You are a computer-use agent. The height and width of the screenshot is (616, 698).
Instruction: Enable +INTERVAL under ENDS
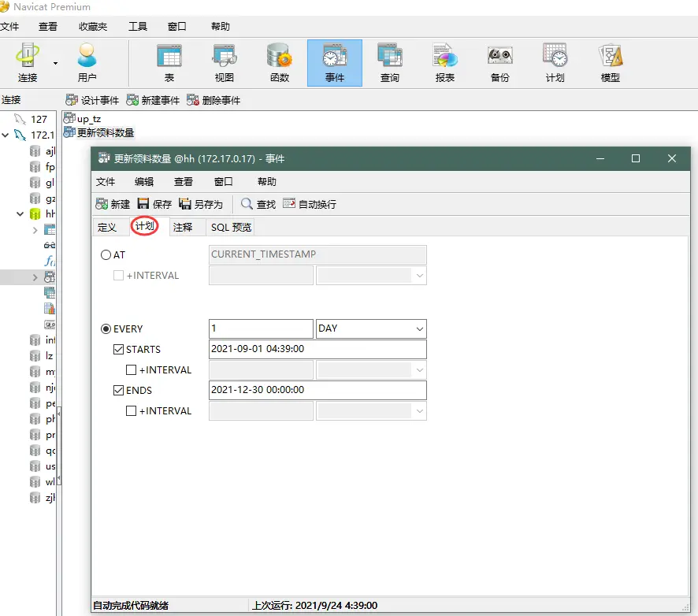click(131, 411)
